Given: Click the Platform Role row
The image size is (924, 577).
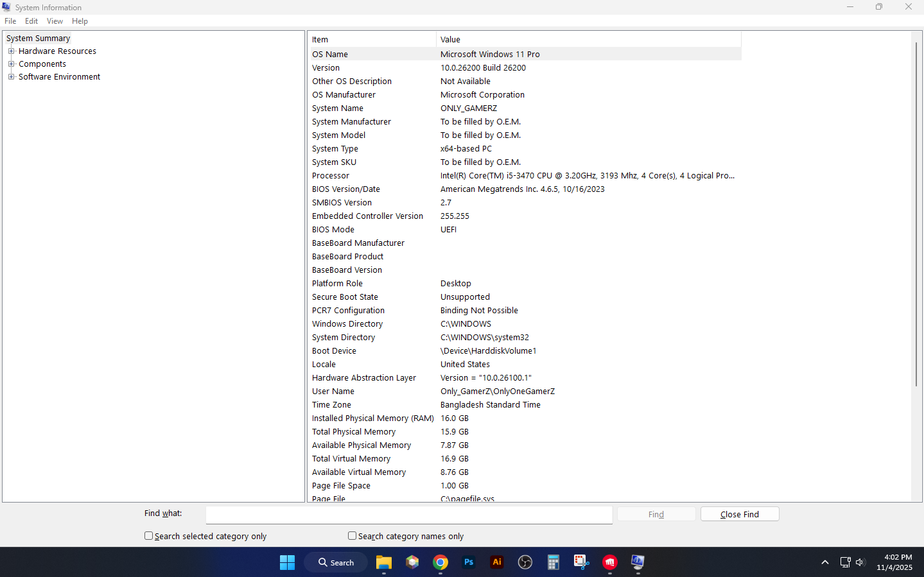Looking at the screenshot, I should (x=525, y=284).
